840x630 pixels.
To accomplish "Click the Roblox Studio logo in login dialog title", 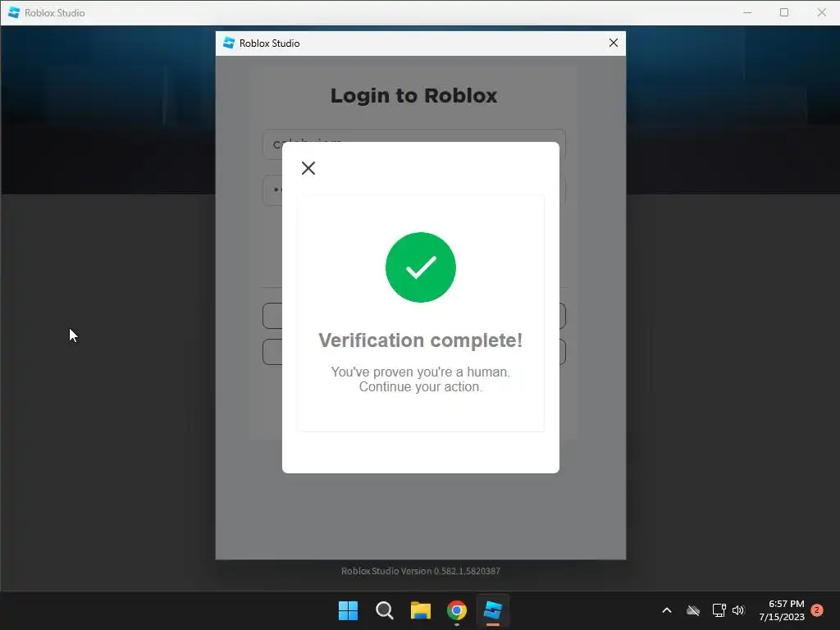I will point(229,43).
